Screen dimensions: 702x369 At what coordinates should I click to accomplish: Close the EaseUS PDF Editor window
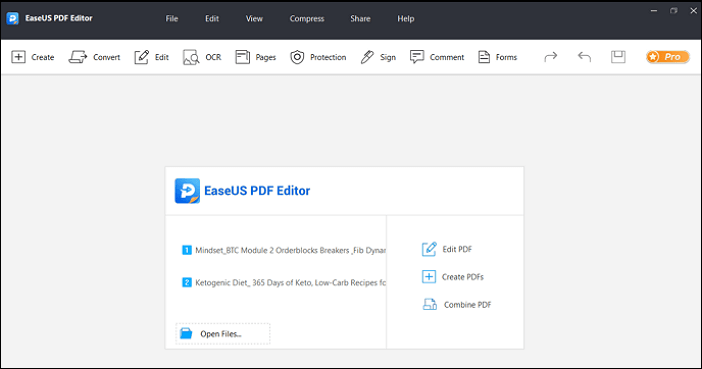(x=693, y=11)
